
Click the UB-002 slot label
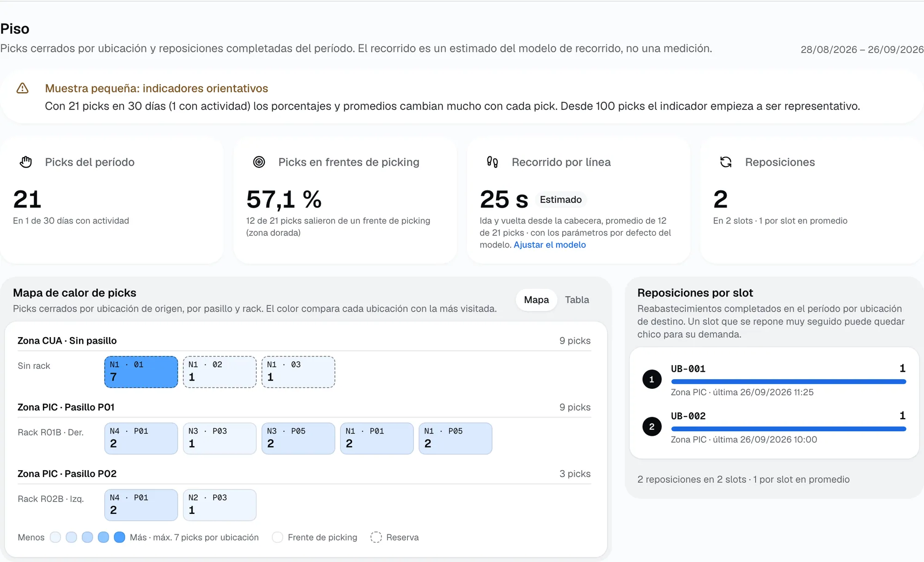[x=688, y=416]
